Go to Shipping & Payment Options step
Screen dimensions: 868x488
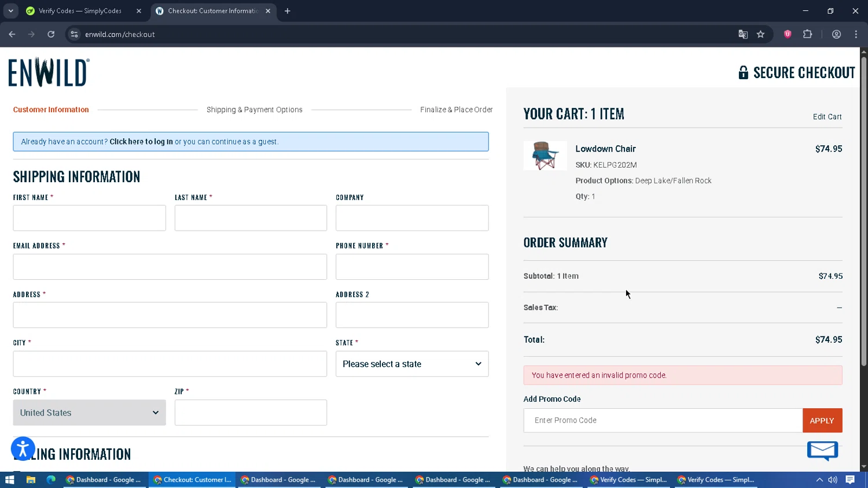click(255, 110)
